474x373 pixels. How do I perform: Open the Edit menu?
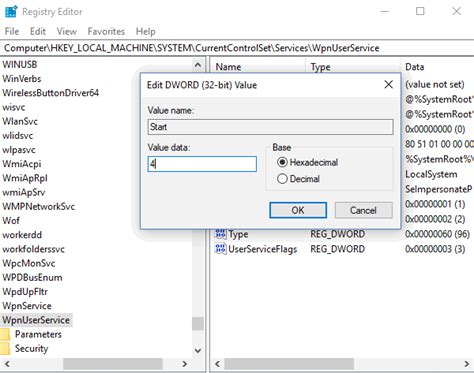pyautogui.click(x=38, y=32)
